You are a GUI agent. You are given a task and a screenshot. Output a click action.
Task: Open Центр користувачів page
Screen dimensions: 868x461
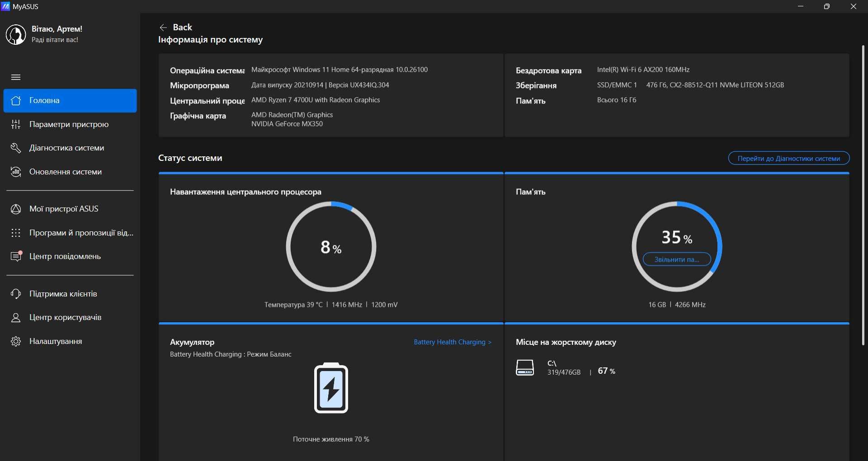pyautogui.click(x=70, y=317)
